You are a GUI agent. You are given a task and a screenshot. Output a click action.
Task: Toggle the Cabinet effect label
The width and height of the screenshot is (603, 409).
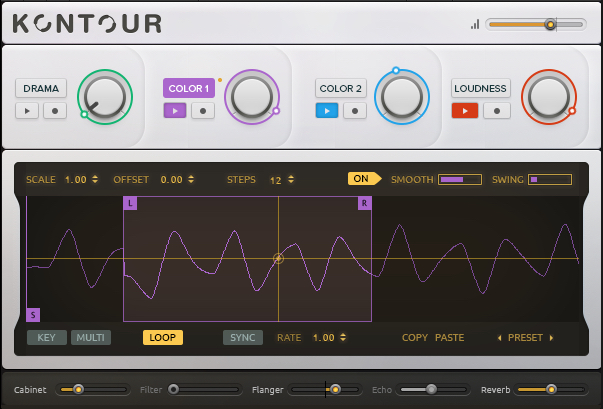(30, 390)
